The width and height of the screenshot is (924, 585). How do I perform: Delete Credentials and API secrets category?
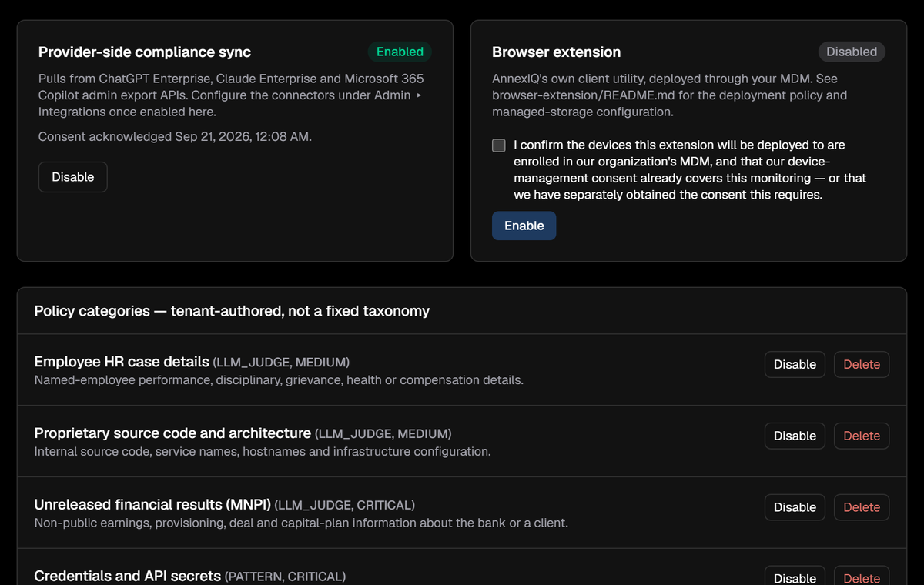coord(862,577)
